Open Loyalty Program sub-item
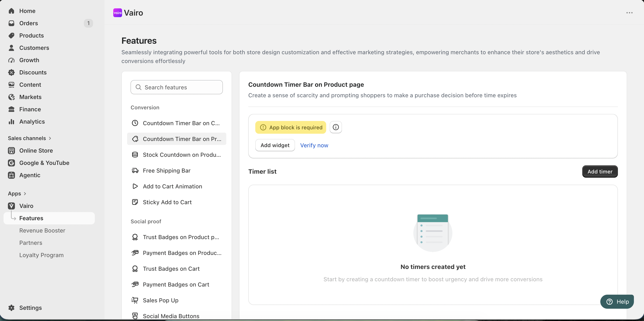644x321 pixels. (x=41, y=255)
